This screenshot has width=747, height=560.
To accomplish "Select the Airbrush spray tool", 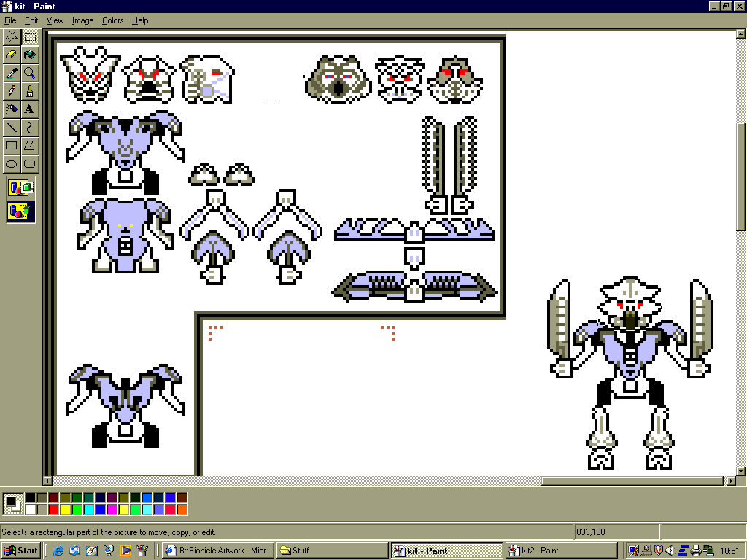I will [x=12, y=109].
